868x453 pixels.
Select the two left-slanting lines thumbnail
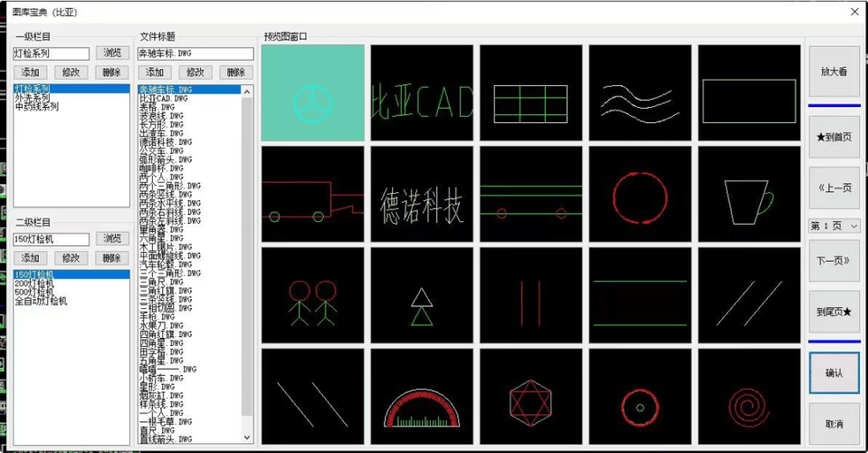pos(313,397)
